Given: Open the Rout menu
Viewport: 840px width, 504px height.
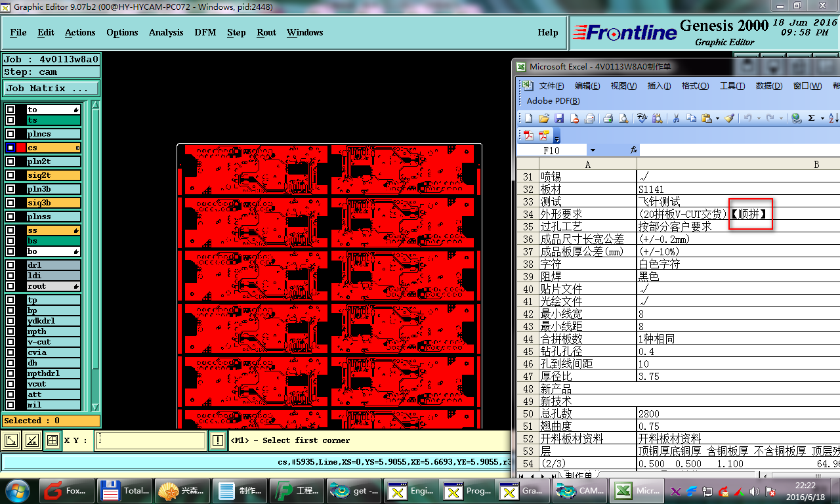Looking at the screenshot, I should coord(266,32).
